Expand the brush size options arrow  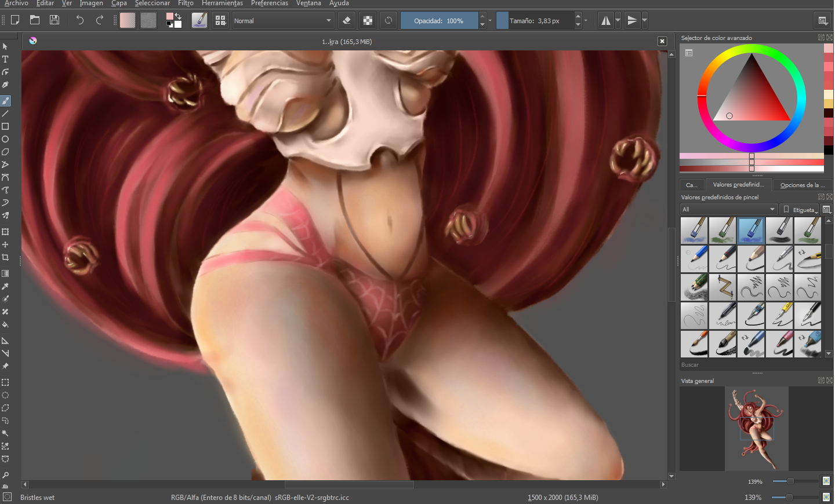pyautogui.click(x=586, y=20)
